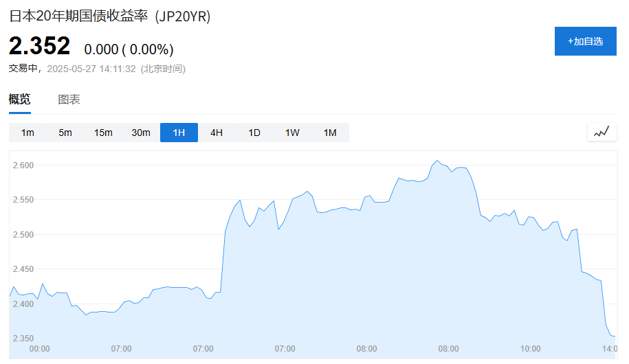Toggle the line chart style icon
The image size is (629, 364).
(x=602, y=132)
